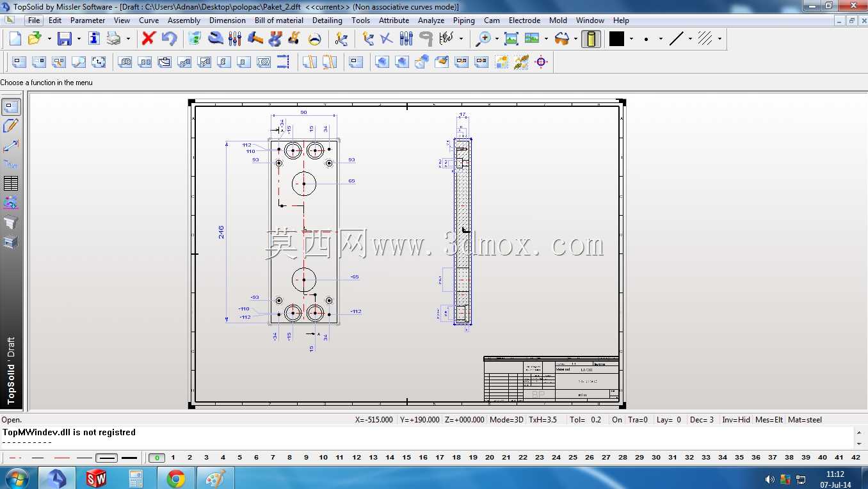
Task: Open Paint from the taskbar
Action: click(x=215, y=478)
